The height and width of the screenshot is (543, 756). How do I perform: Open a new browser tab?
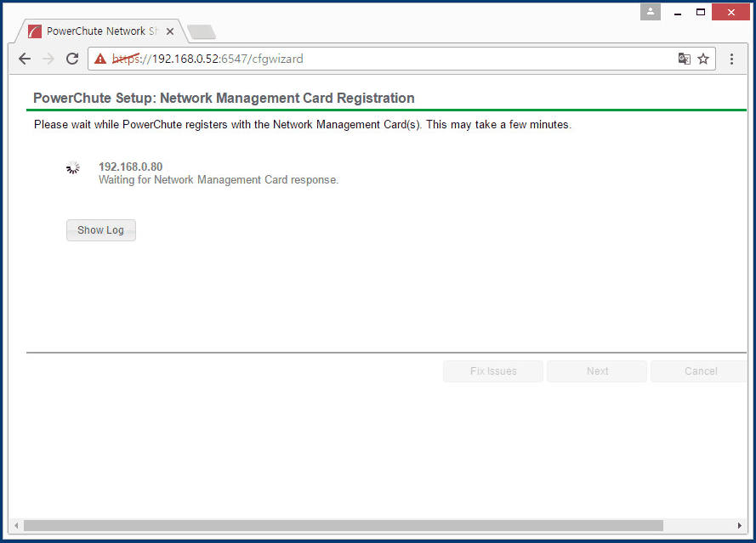[x=202, y=31]
